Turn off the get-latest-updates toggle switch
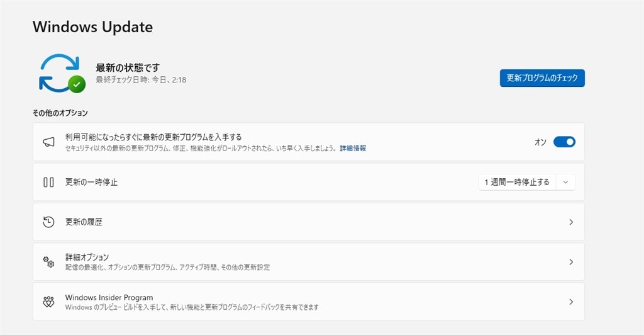The image size is (644, 335). click(x=564, y=142)
